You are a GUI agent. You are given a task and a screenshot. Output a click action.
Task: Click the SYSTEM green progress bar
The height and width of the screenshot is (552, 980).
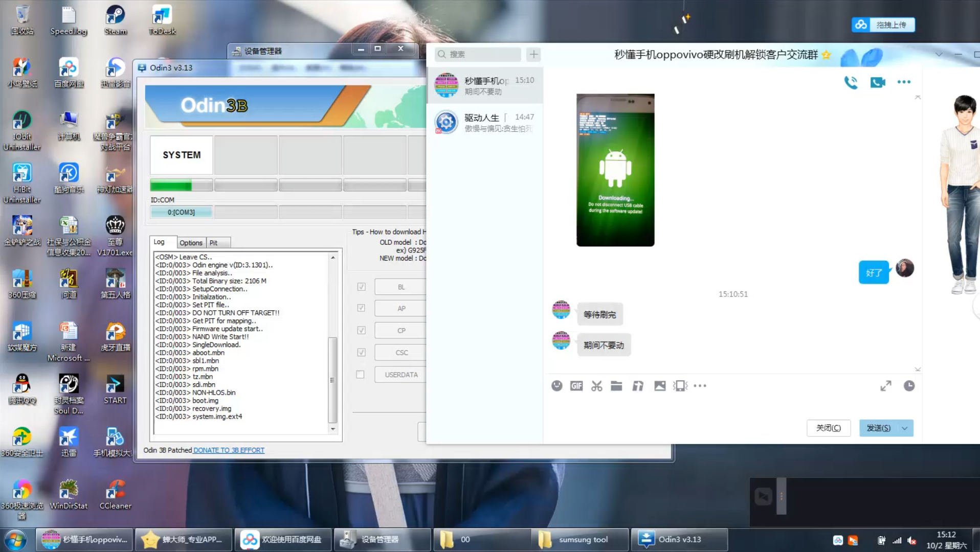[181, 185]
